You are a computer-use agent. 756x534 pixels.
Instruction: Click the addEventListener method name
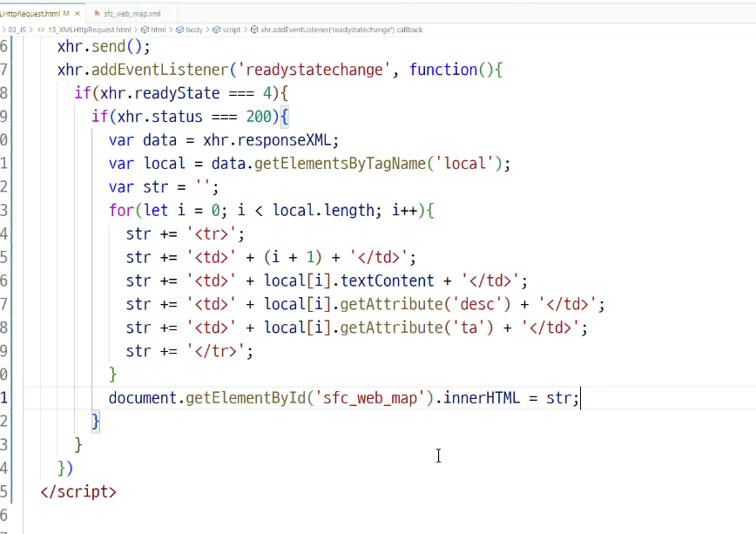pos(159,70)
